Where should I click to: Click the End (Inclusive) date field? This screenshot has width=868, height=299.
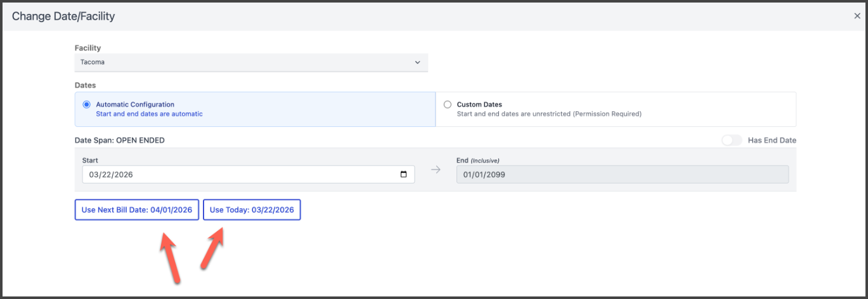pyautogui.click(x=622, y=175)
